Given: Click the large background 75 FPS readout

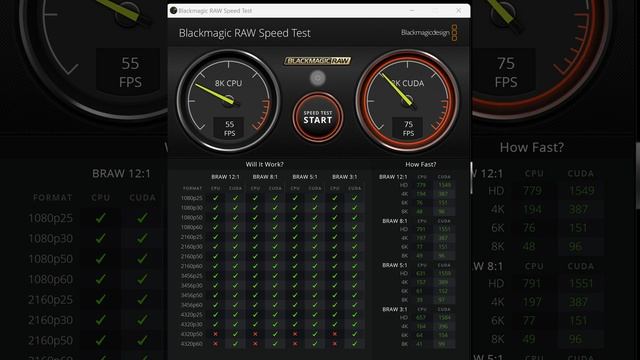Looking at the screenshot, I should pyautogui.click(x=506, y=72).
